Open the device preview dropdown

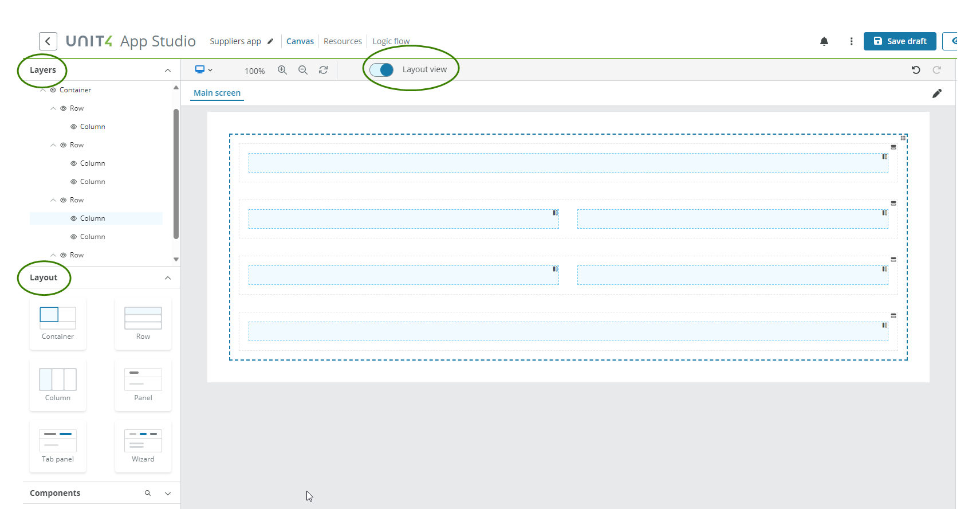[204, 69]
